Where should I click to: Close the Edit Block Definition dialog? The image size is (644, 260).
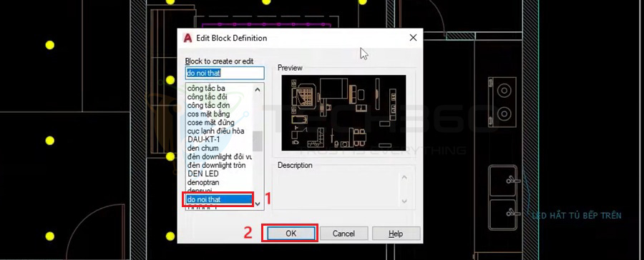pos(413,38)
